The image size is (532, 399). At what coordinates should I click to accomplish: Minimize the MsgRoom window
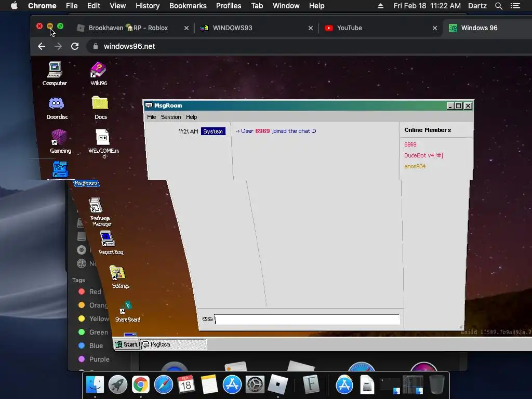click(x=450, y=106)
